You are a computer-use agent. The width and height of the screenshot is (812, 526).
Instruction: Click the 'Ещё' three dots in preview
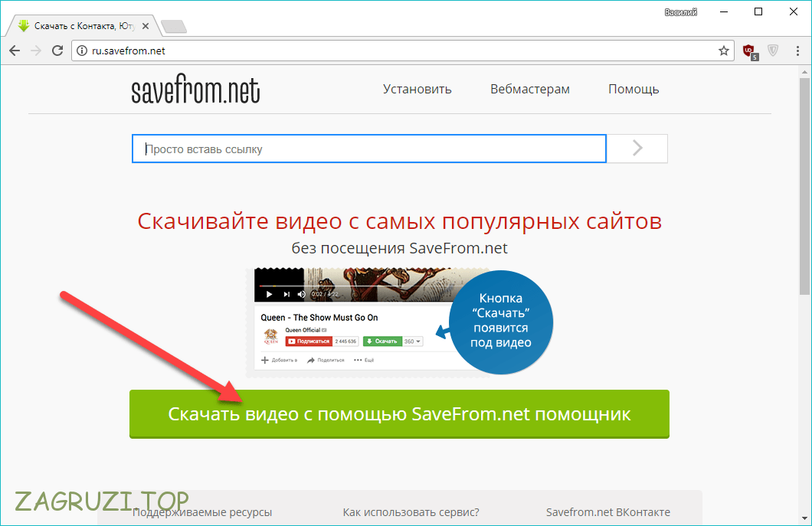point(358,360)
